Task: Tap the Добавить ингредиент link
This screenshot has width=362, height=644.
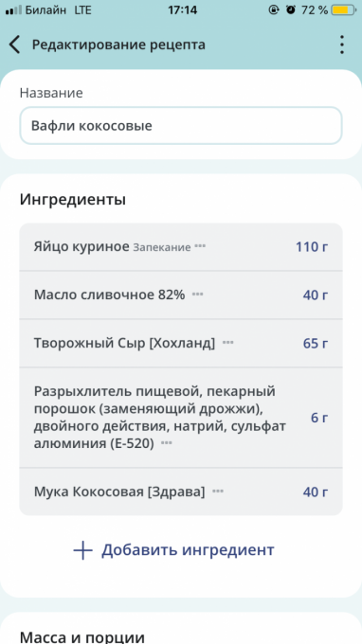Action: [x=188, y=549]
